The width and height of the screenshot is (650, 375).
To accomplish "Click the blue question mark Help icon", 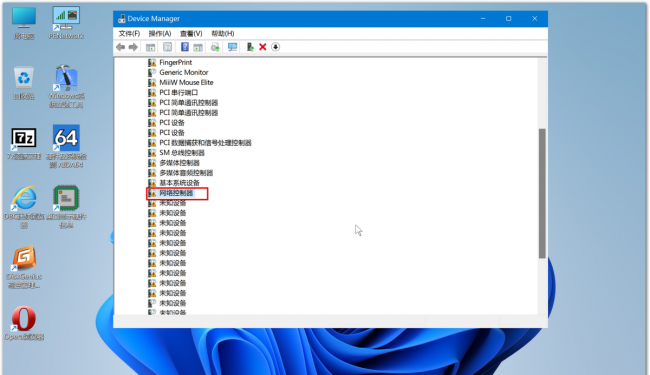I will click(185, 47).
